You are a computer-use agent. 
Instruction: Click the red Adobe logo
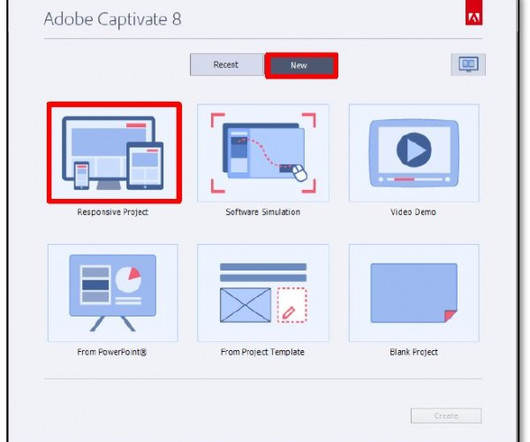474,13
